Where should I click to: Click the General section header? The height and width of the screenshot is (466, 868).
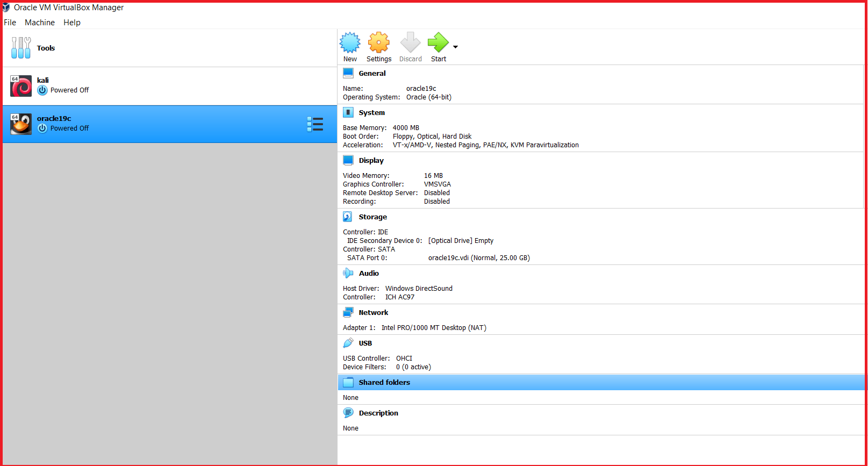372,74
